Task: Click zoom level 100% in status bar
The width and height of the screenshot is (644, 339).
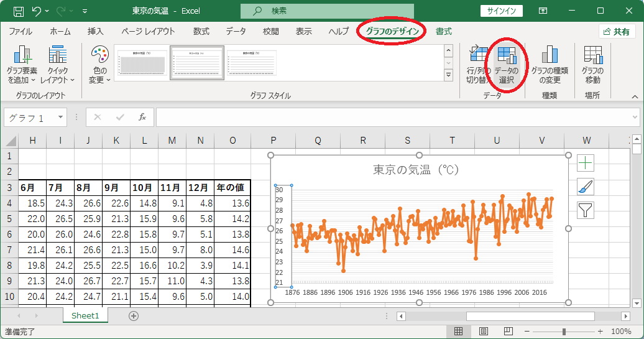Action: click(x=621, y=331)
